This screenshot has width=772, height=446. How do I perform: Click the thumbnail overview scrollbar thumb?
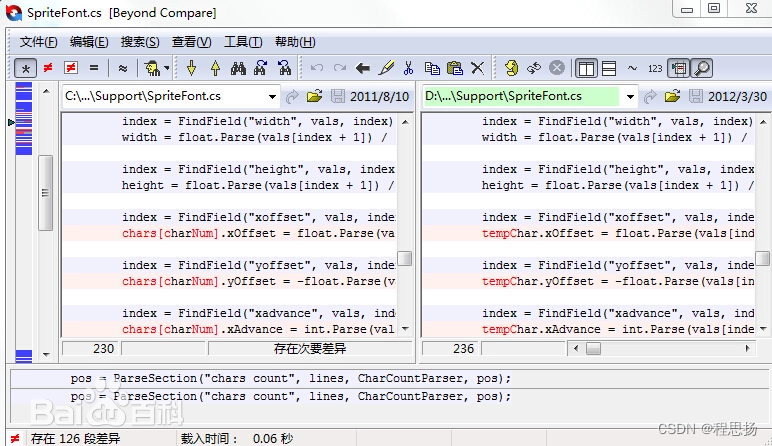[46, 193]
